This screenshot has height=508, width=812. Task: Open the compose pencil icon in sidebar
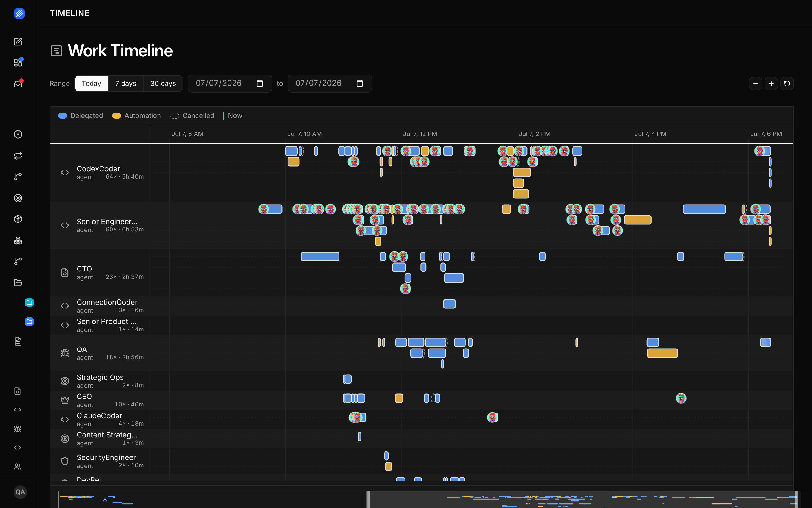(x=18, y=42)
